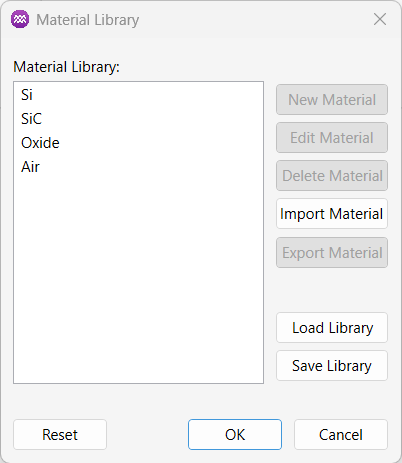
Task: Click the purple application icon in title bar
Action: point(20,19)
